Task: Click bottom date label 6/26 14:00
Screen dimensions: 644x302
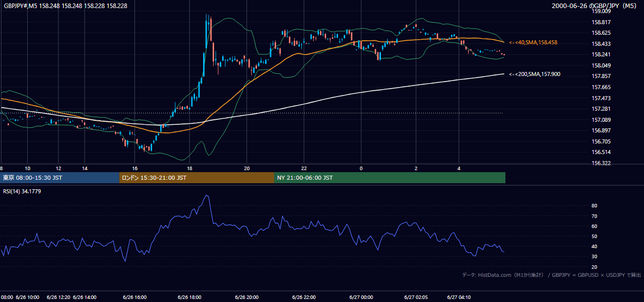Action: point(85,297)
